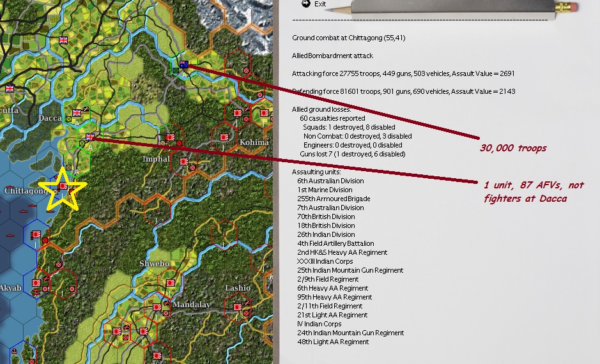The width and height of the screenshot is (600, 364).
Task: Click 'XXXIII Indian Corps' entry
Action: point(325,262)
